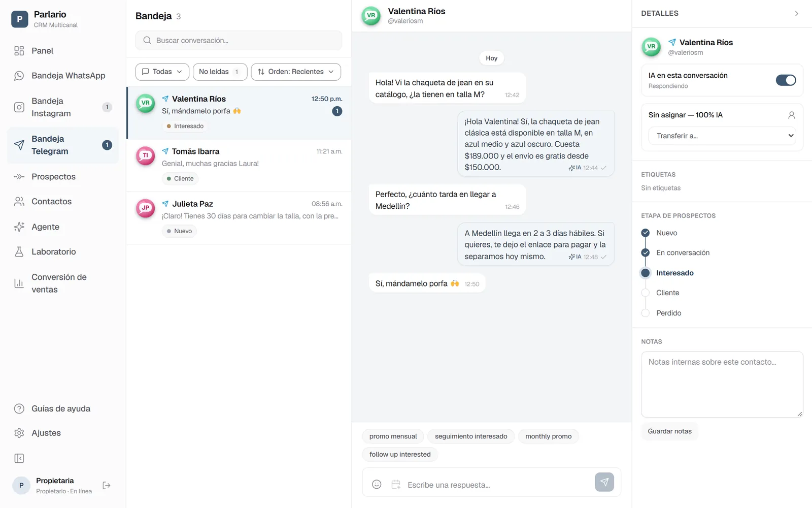This screenshot has width=812, height=508.
Task: Open Julieta Paz conversation
Action: point(239,218)
